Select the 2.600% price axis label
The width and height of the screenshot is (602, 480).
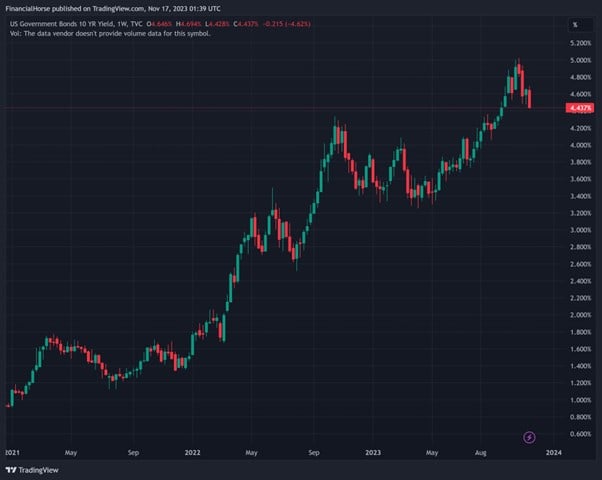pos(580,264)
